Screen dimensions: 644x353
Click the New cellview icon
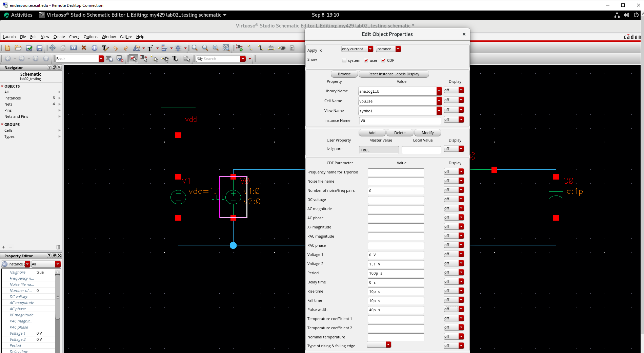coord(7,48)
